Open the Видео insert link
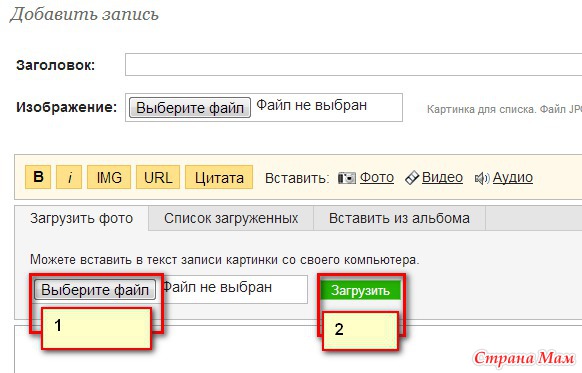Screen dimensions: 582x373 (442, 177)
